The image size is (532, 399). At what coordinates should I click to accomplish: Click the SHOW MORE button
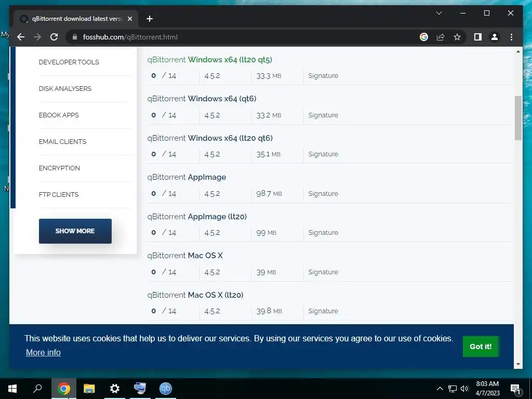[x=75, y=231]
